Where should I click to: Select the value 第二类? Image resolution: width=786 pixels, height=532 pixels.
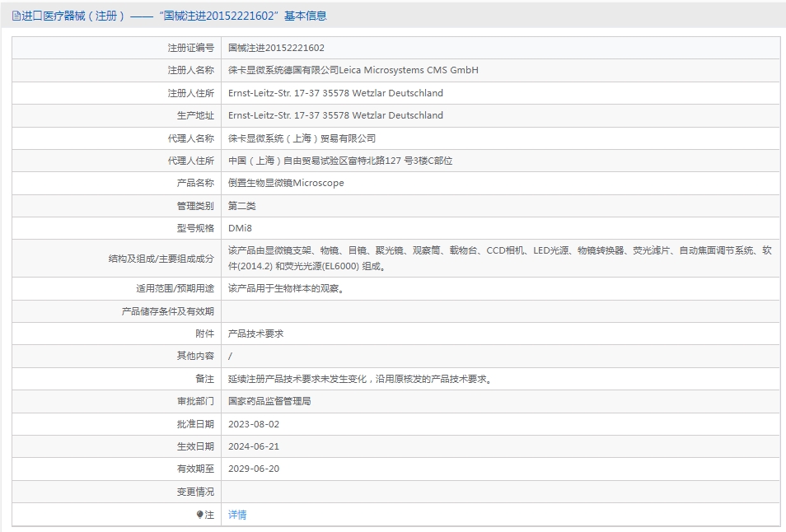pos(242,206)
